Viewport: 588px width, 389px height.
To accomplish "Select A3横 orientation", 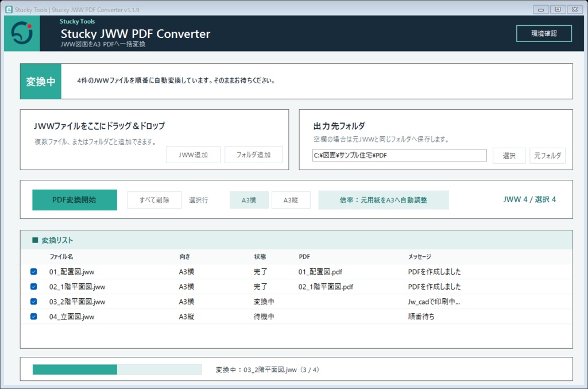I will point(249,200).
